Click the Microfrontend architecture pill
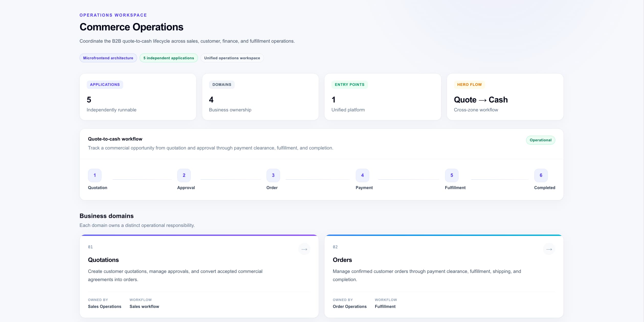 (x=108, y=58)
